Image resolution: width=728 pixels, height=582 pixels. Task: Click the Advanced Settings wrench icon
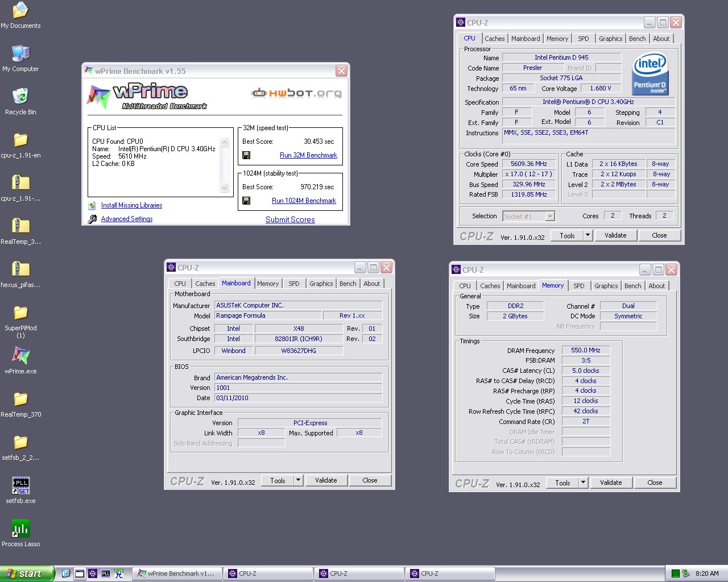point(92,219)
